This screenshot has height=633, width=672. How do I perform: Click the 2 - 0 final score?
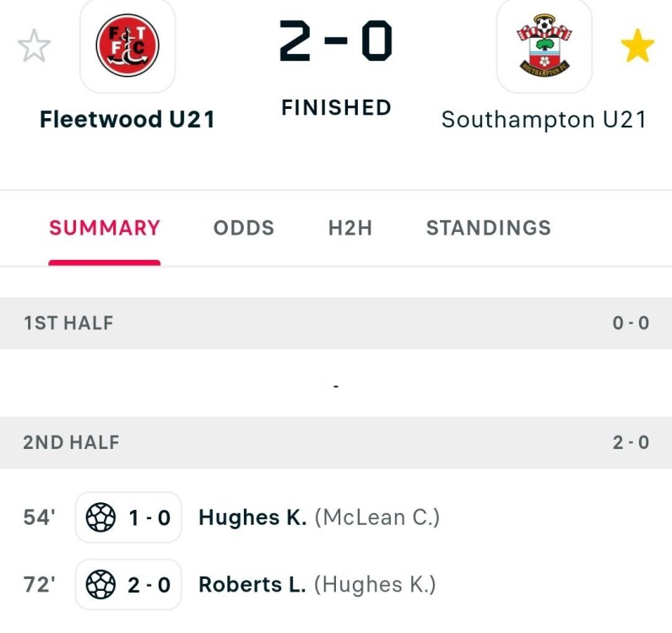[x=336, y=42]
